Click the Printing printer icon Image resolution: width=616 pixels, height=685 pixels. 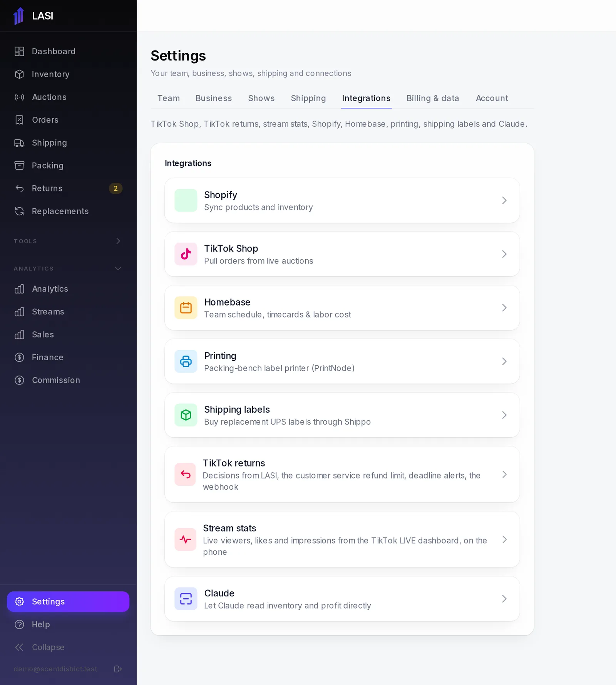point(186,361)
